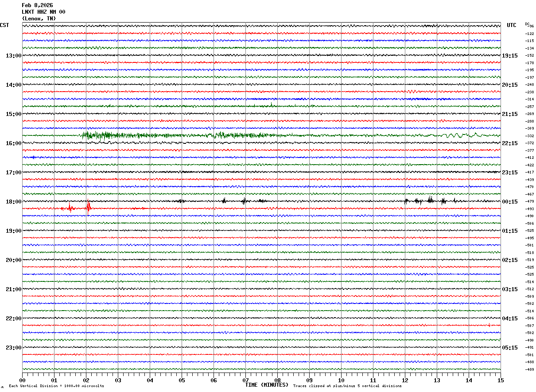Viewport: 536px width, 392px height.
Task: Click minute axis tick label 01
Action: pos(54,380)
